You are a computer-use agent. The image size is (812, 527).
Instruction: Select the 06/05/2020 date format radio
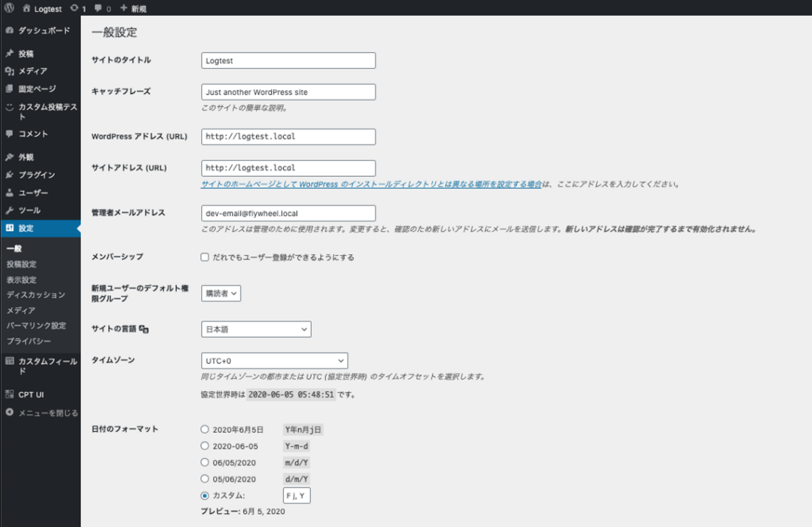pos(205,462)
